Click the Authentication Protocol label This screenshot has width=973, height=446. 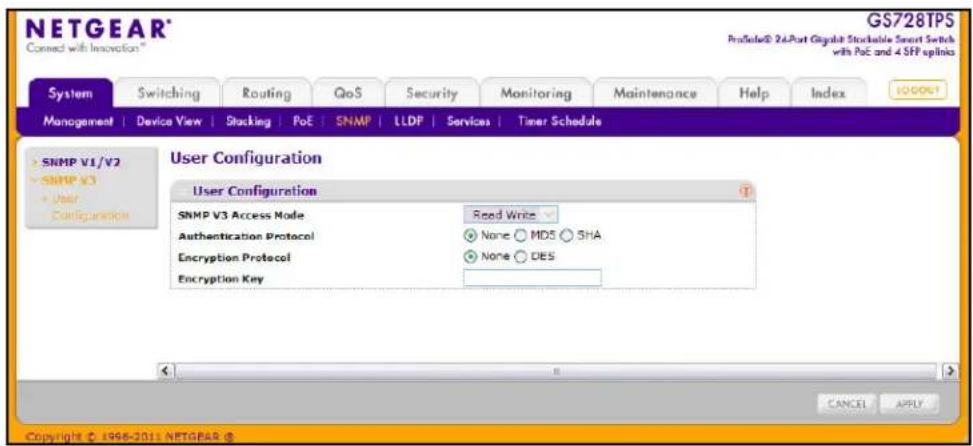(x=246, y=236)
